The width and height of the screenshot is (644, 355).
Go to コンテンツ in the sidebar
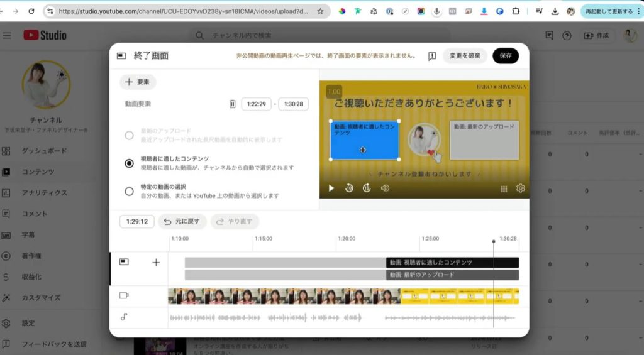(x=38, y=172)
